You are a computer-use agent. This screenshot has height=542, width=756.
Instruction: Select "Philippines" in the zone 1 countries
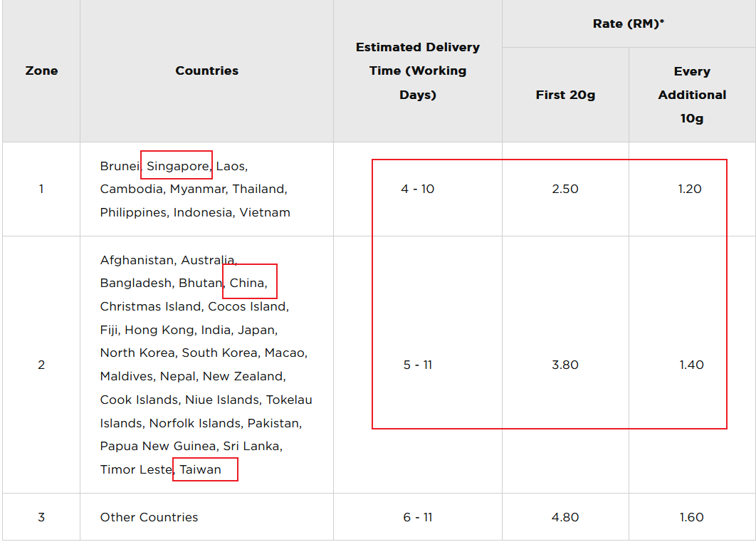click(x=134, y=213)
